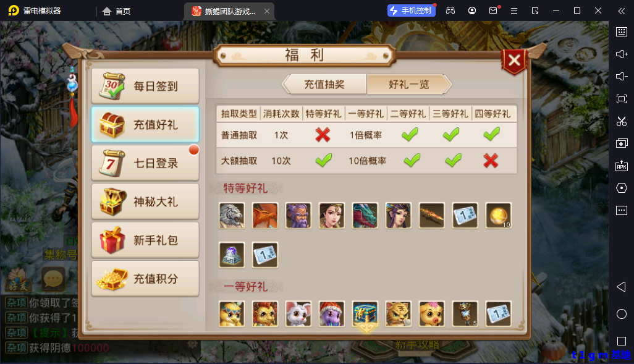This screenshot has height=364, width=634.
Task: Click the emulator volume up icon
Action: (622, 54)
